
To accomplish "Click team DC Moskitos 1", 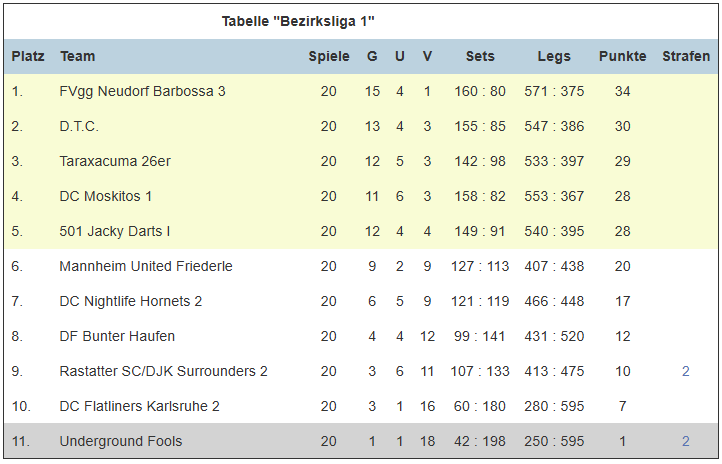I will (x=105, y=196).
